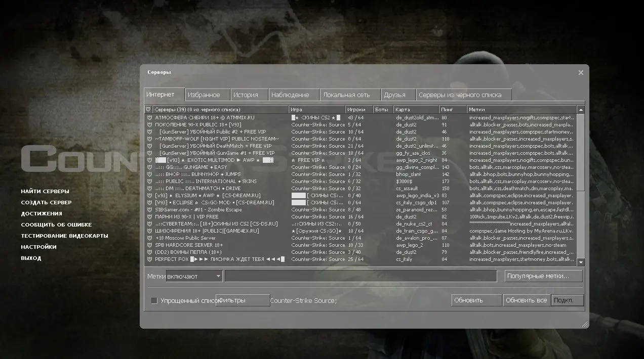This screenshot has height=359, width=644.
Task: Sort server list by Пинг column
Action: [452, 109]
